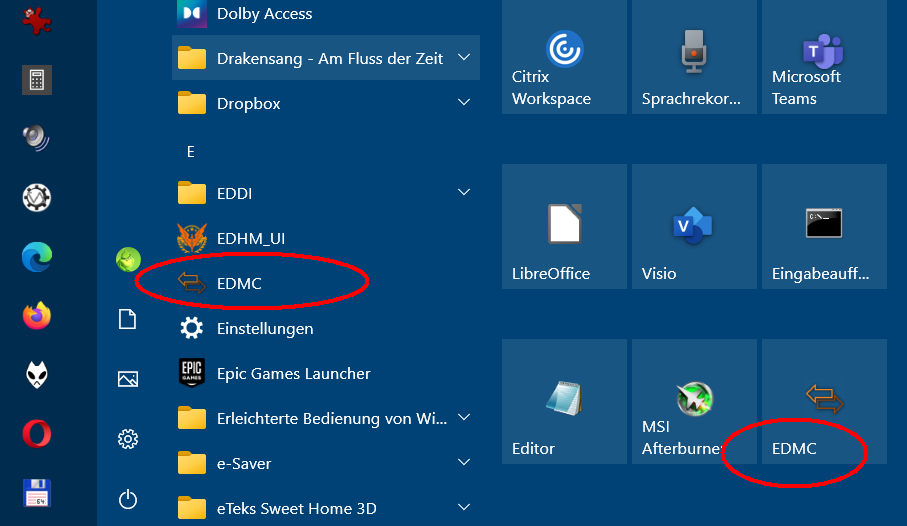The image size is (907, 526).
Task: Open the EDDI folder entry
Action: pos(326,193)
